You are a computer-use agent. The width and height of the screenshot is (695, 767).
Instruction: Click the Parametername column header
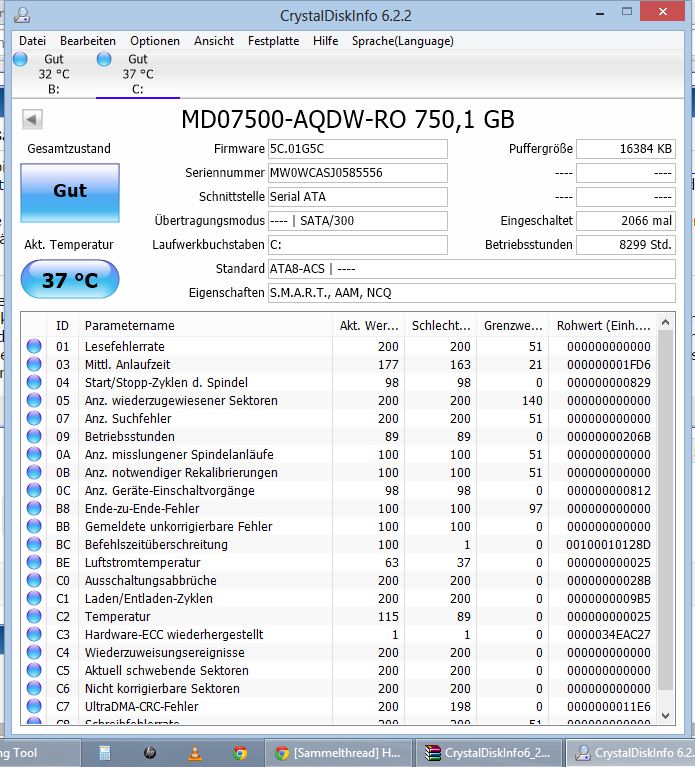205,326
